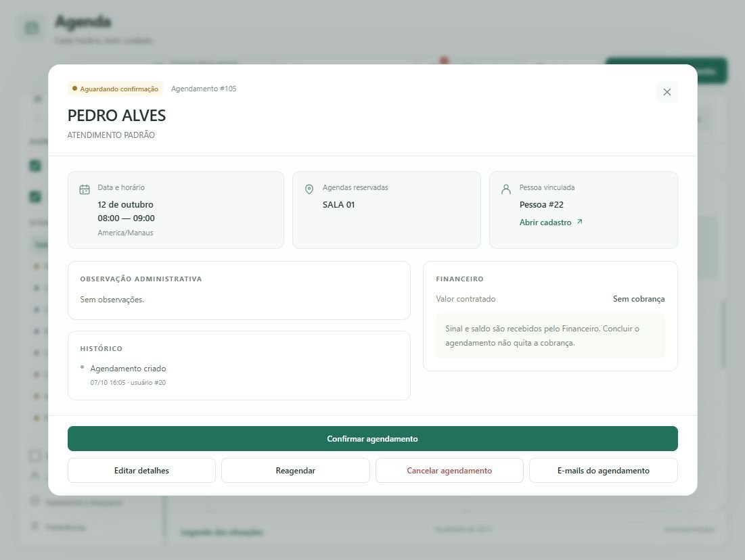This screenshot has height=560, width=745.
Task: Click the 07/10 16:05 · usuário #20 timestamp
Action: (x=129, y=383)
